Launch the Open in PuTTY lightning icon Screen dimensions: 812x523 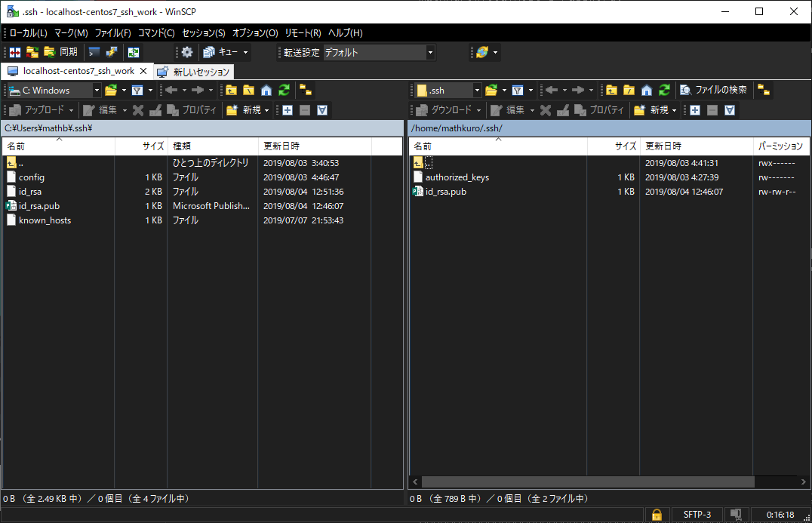[112, 52]
